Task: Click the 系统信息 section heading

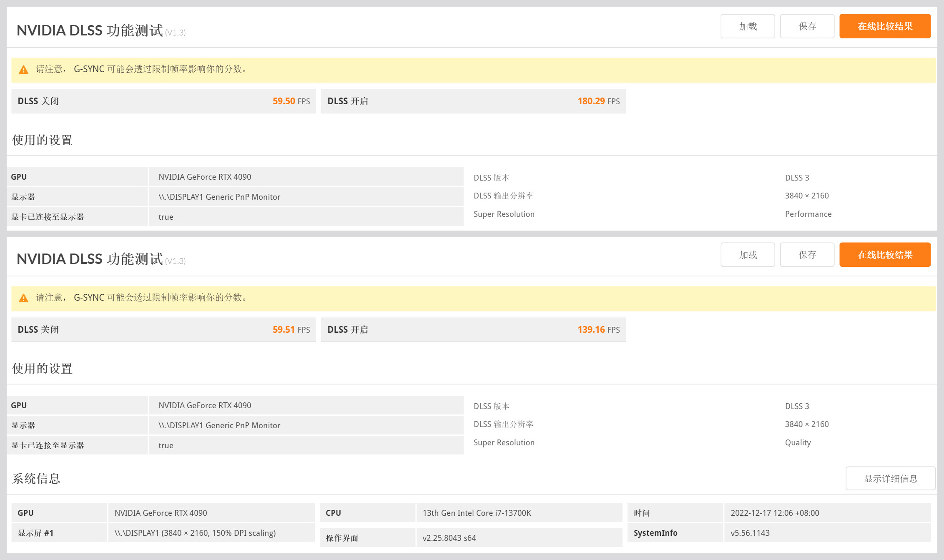Action: tap(36, 478)
